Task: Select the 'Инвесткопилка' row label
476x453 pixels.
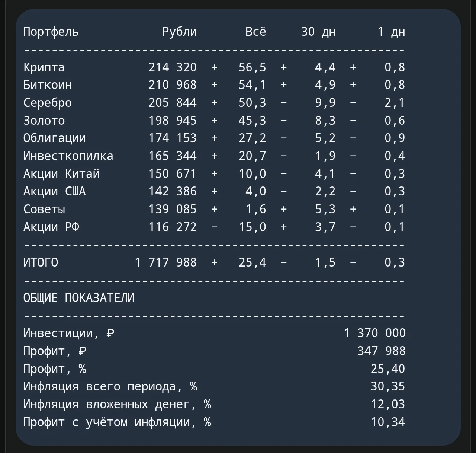Action: pyautogui.click(x=68, y=156)
